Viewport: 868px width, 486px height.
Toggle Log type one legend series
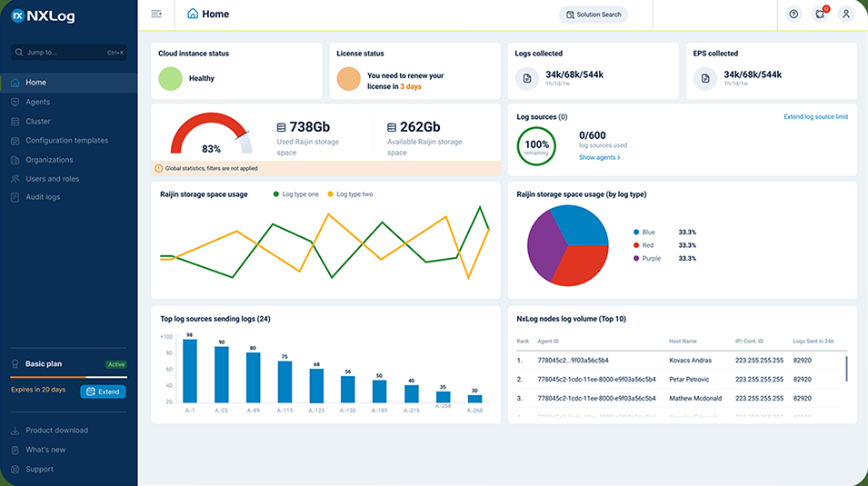coord(295,194)
